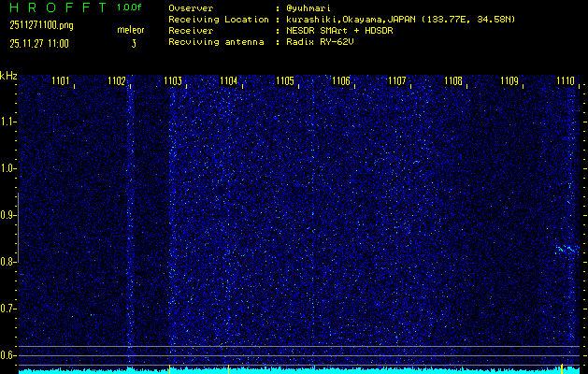This screenshot has width=588, height=374.
Task: Click the HROFFT title text
Action: tap(58, 7)
